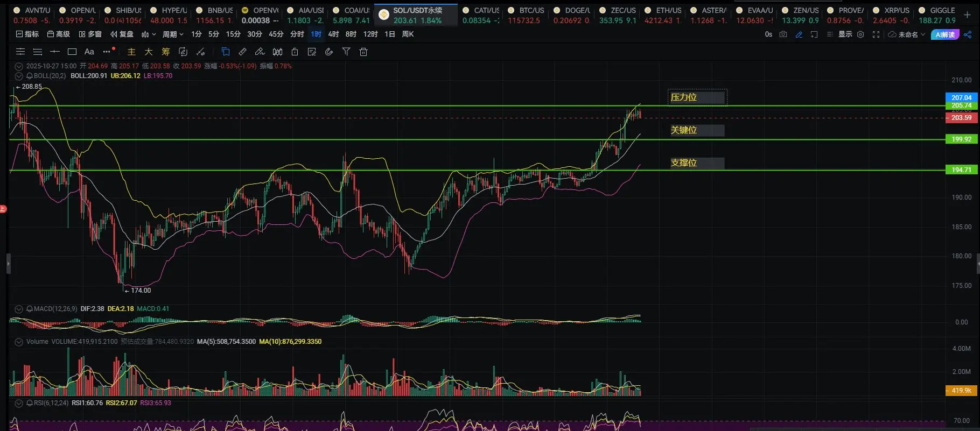Collapse the Volume indicator panel

19,342
